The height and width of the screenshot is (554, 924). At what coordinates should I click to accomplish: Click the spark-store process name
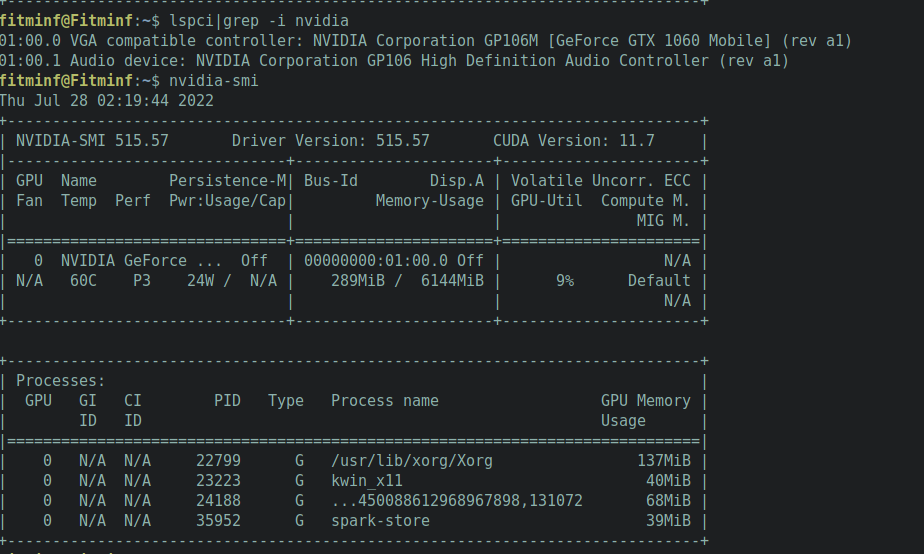click(x=380, y=521)
